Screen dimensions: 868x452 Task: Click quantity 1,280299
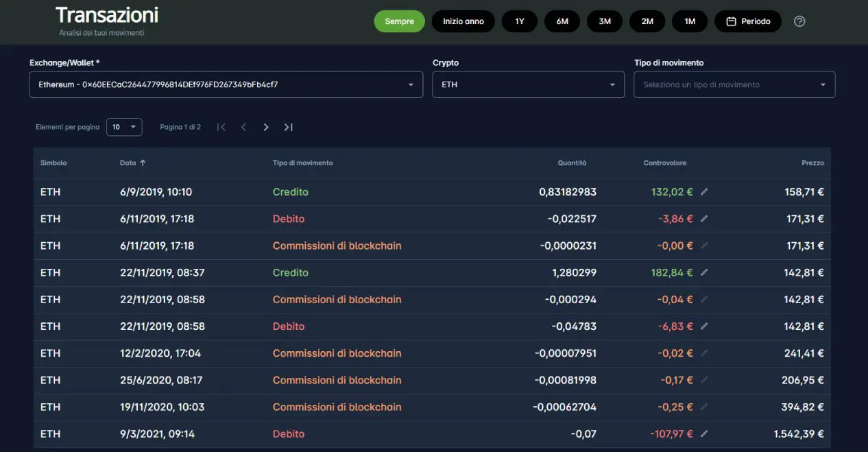[574, 272]
